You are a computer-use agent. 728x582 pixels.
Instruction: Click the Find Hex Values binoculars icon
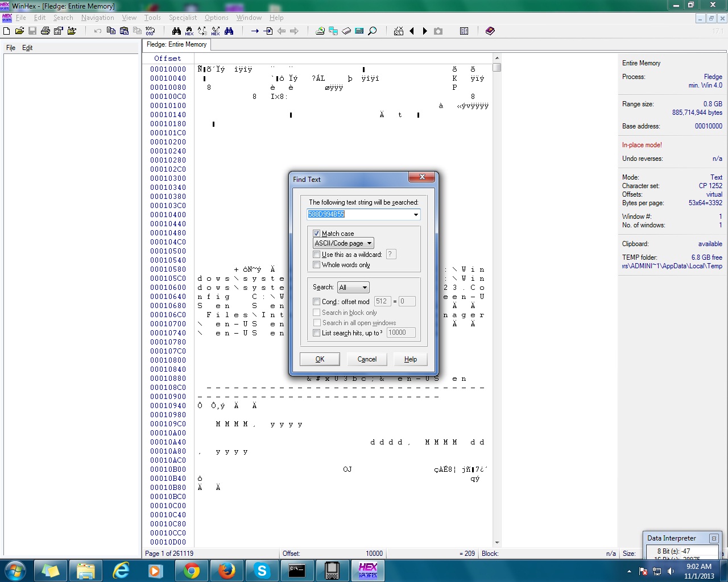pyautogui.click(x=189, y=31)
